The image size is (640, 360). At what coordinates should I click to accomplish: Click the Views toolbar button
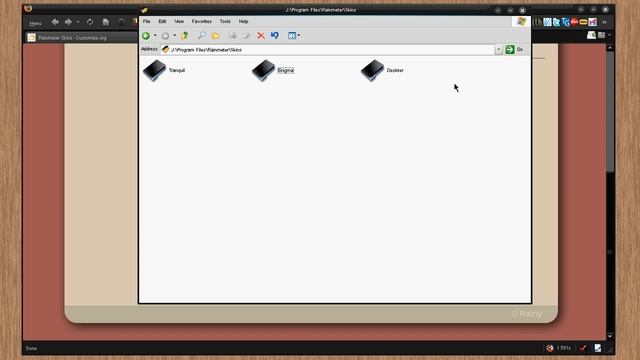click(x=291, y=36)
